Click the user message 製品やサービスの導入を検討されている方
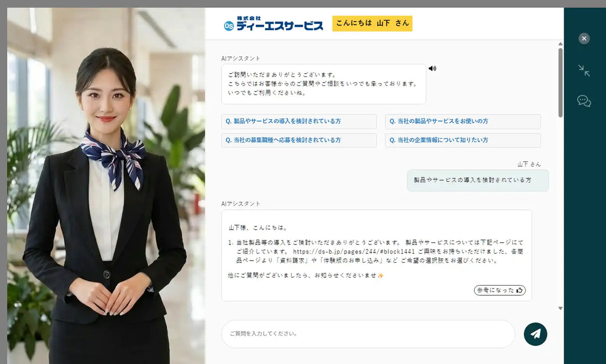Screen dimensions: 606x364 [x=478, y=181]
